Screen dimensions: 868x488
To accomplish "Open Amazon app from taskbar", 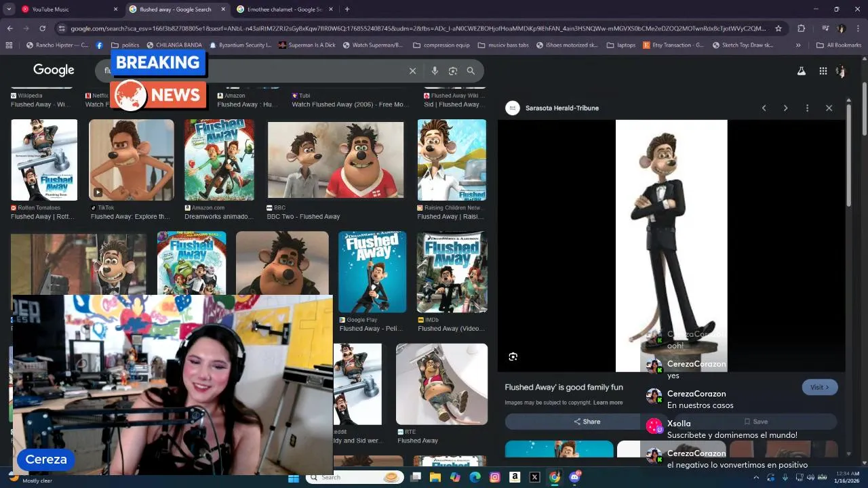I will (x=515, y=477).
